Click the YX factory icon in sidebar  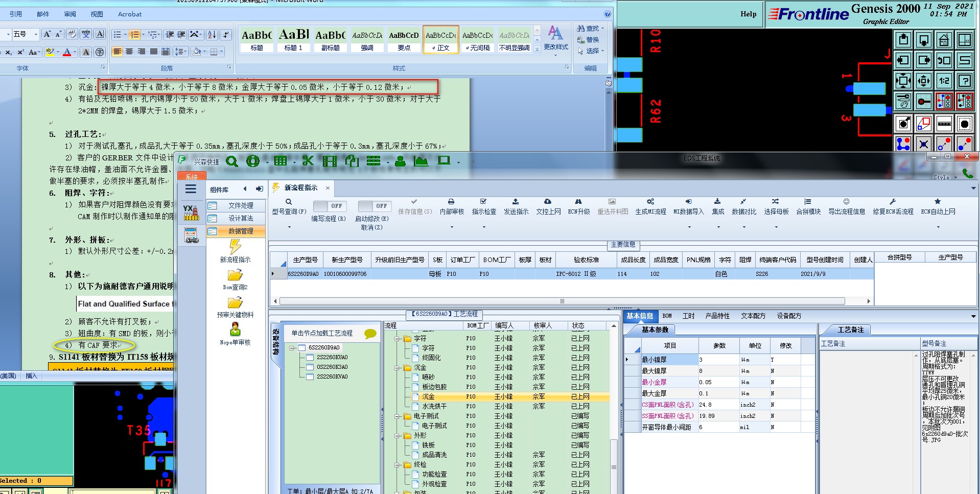tap(191, 212)
